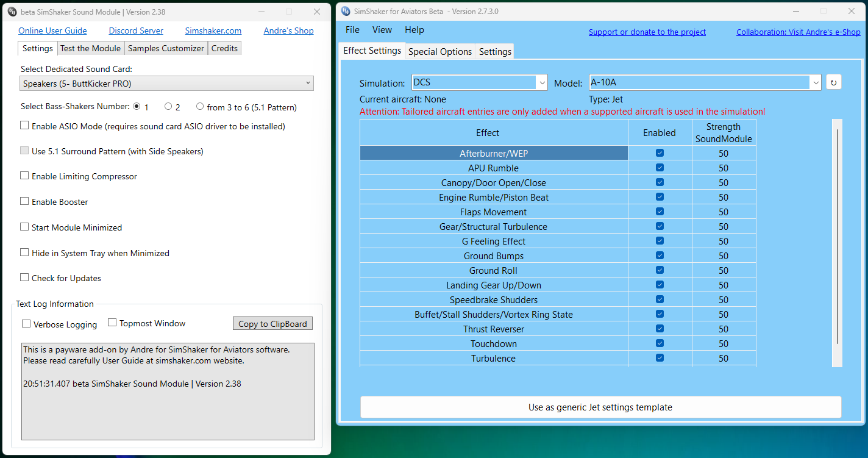Uncheck APU Rumble enabled checkbox
This screenshot has width=868, height=458.
coord(660,168)
